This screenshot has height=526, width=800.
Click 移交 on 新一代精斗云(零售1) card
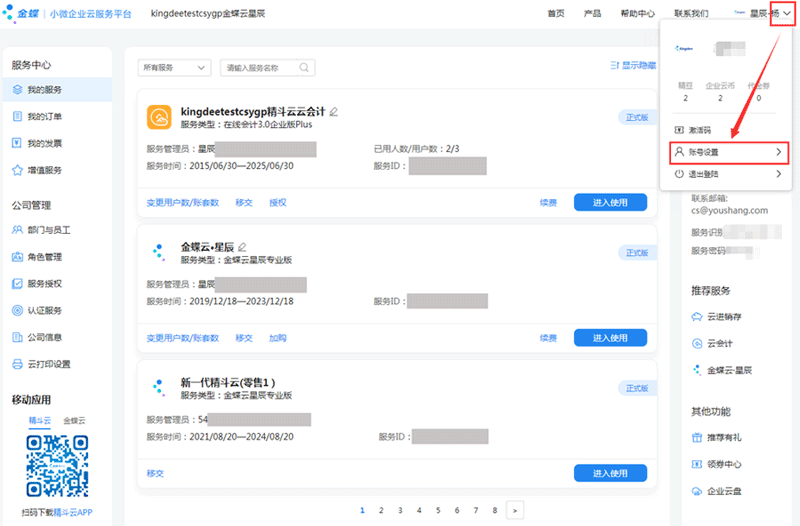pos(155,473)
